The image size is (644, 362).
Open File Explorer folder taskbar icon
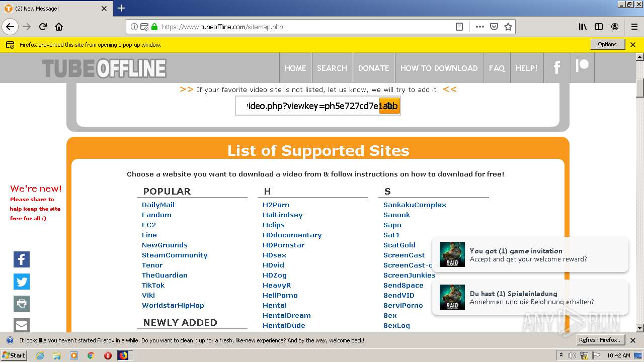pyautogui.click(x=57, y=355)
